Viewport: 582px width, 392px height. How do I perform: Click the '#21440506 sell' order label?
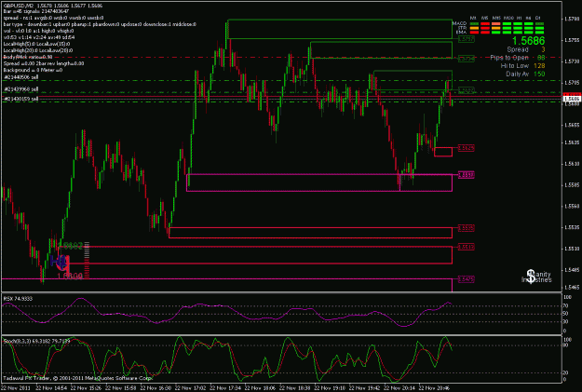(21, 77)
